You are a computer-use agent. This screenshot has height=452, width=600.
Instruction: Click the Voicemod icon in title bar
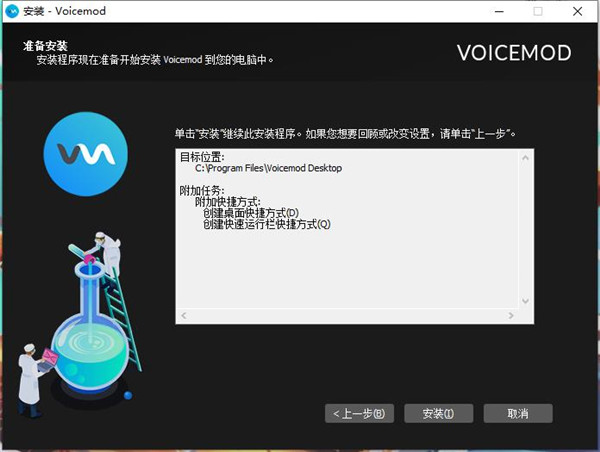[12, 11]
